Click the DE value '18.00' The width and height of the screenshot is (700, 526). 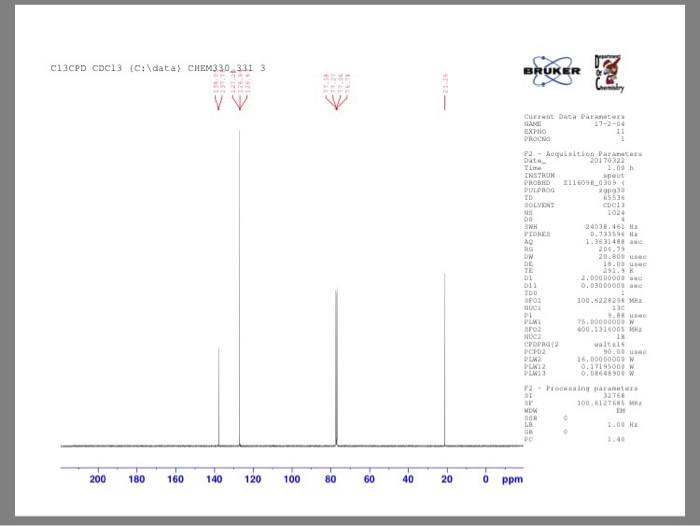click(614, 264)
